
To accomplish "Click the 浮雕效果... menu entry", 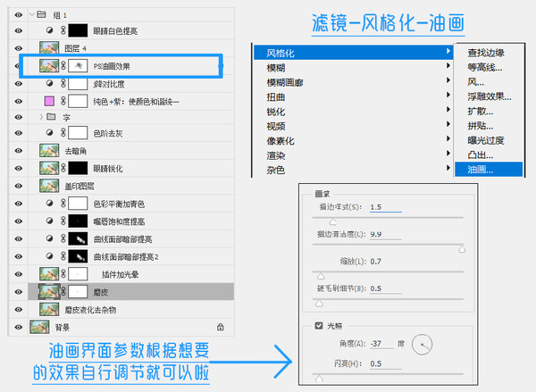I will 490,96.
